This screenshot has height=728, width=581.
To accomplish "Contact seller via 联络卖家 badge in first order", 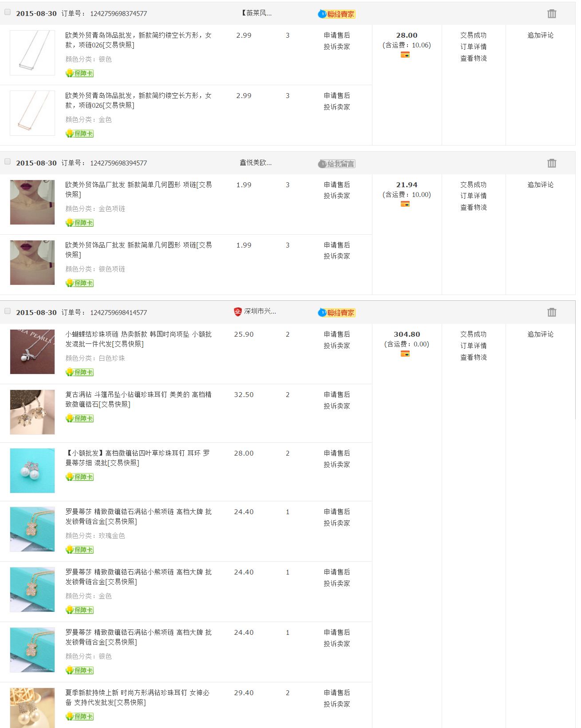I will click(336, 14).
